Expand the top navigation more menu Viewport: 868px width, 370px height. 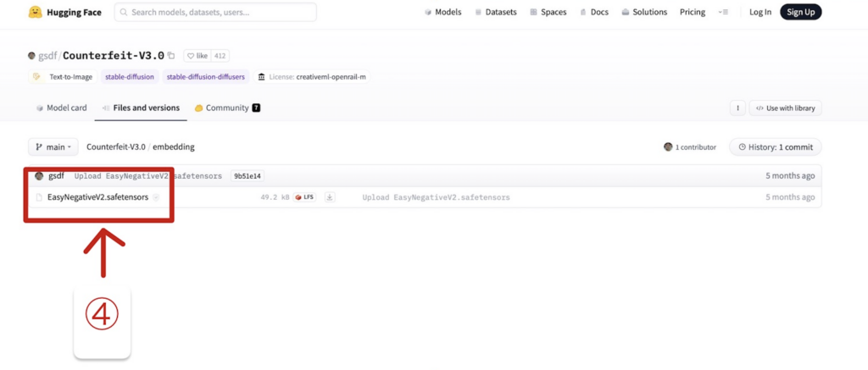click(723, 12)
